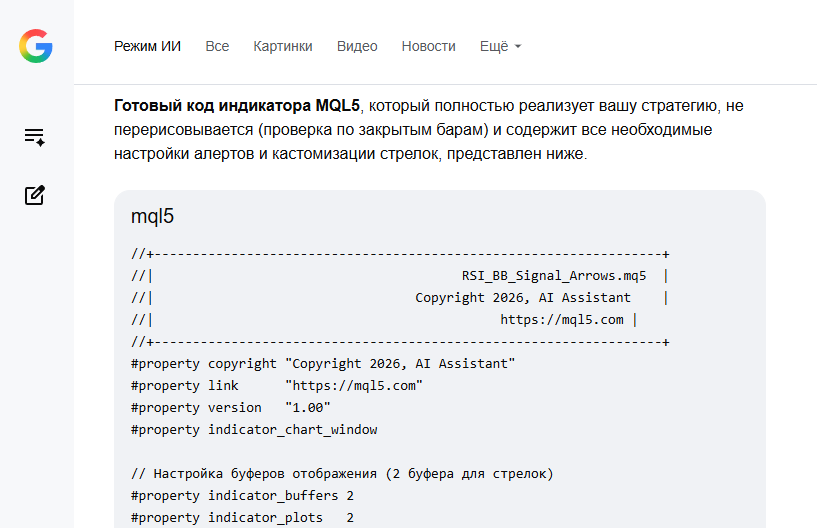Viewport: 817px width, 528px height.
Task: Click the Copyright 2026, AI Assistant header comment
Action: (523, 298)
